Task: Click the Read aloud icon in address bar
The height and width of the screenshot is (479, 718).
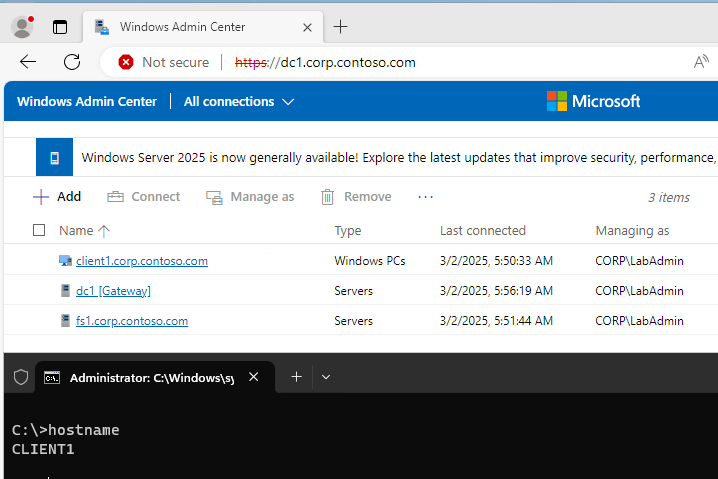Action: point(701,62)
